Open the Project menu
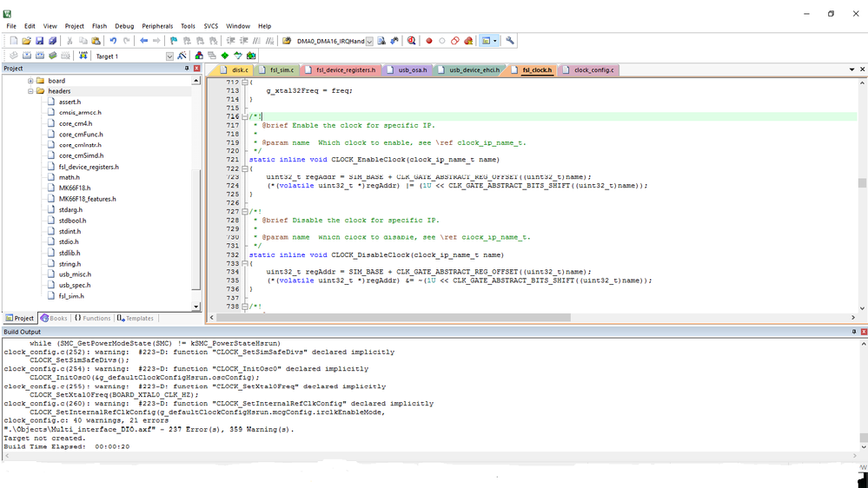 (x=74, y=26)
